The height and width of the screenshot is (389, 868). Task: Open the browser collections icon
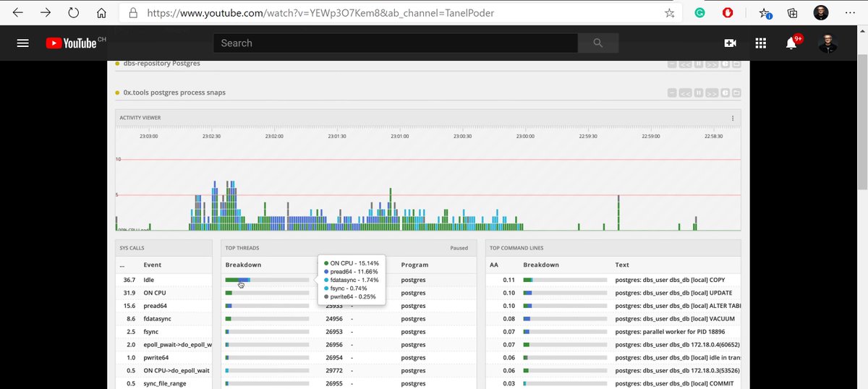tap(793, 13)
